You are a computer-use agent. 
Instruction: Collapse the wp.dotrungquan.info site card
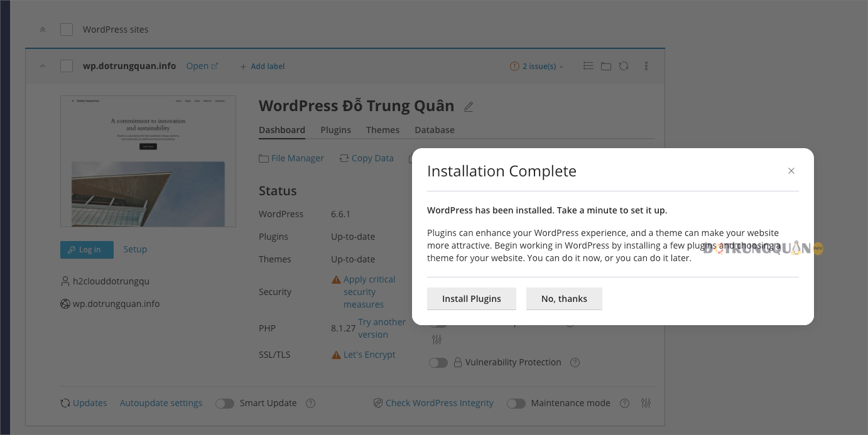click(43, 66)
